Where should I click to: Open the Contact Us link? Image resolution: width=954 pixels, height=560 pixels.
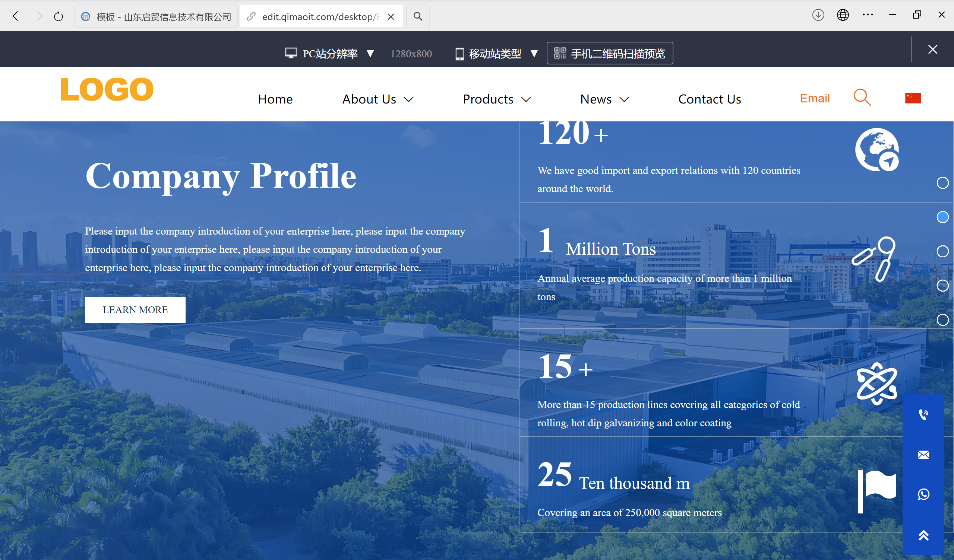tap(710, 99)
